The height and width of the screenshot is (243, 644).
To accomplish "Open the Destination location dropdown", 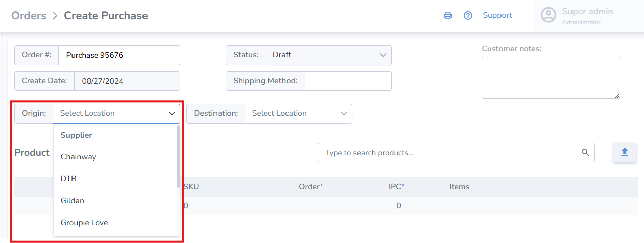I will click(298, 113).
